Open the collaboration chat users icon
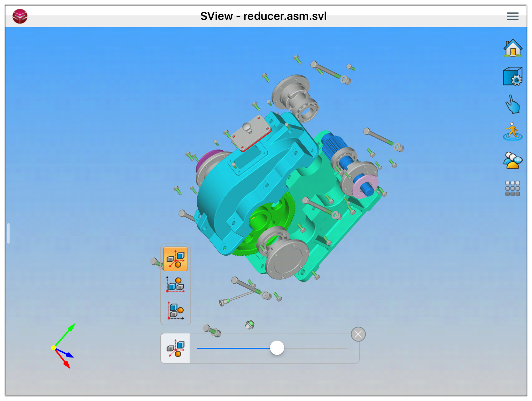This screenshot has height=401, width=532. pos(512,160)
